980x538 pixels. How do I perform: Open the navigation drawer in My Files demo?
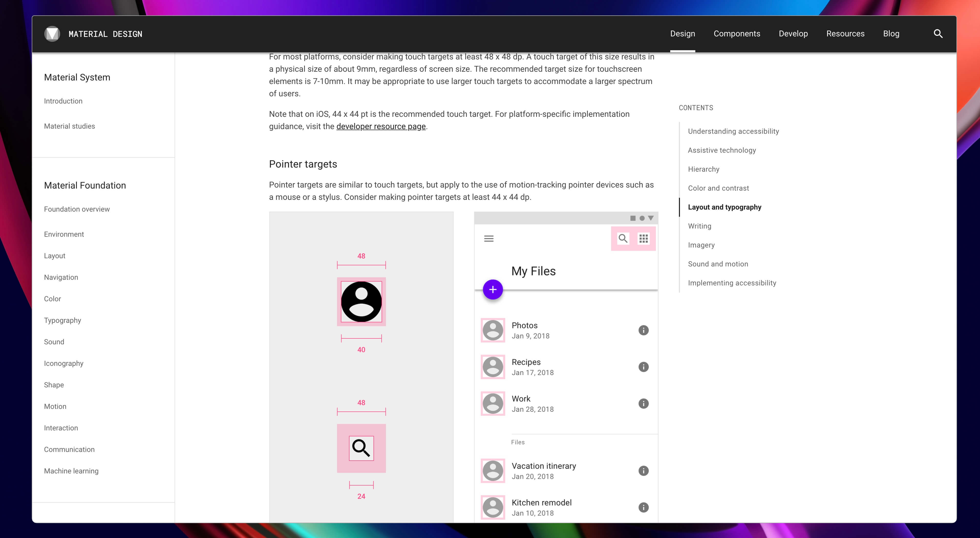[489, 238]
